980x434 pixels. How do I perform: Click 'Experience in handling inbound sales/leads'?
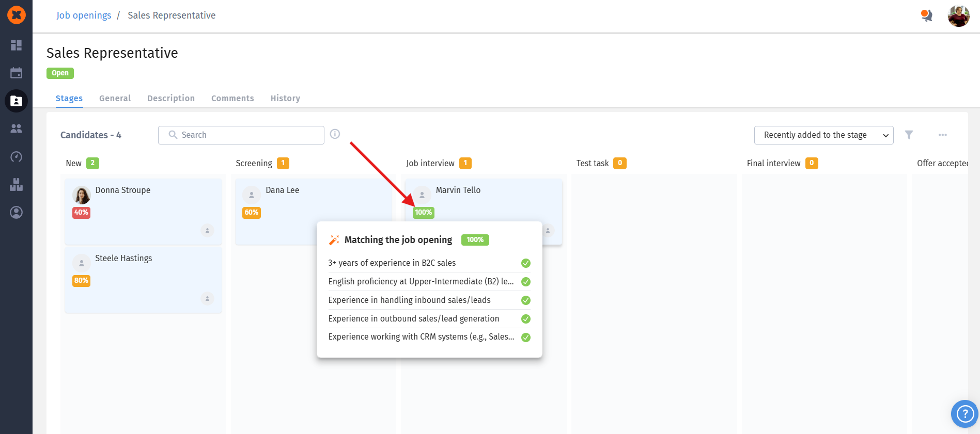pyautogui.click(x=410, y=300)
